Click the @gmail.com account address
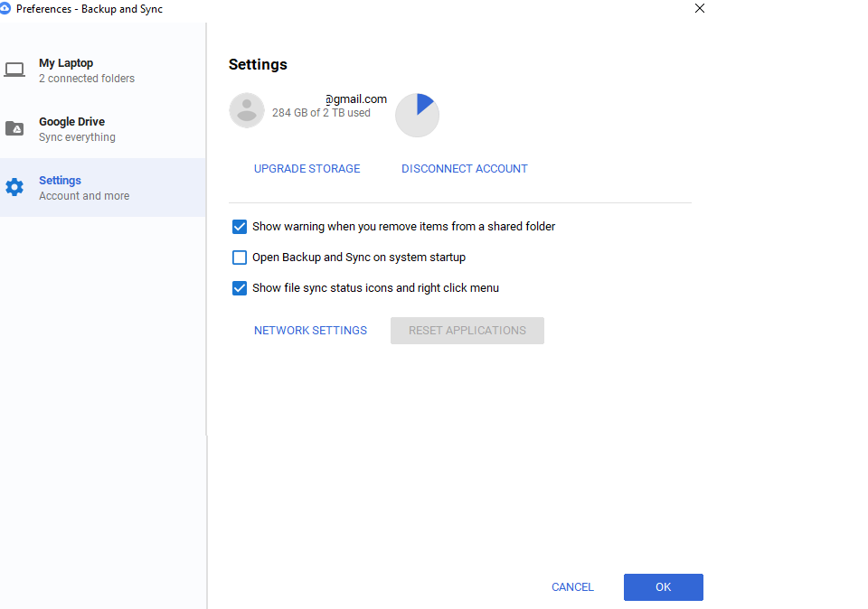Viewport: 868px width, 609px height. 356,99
